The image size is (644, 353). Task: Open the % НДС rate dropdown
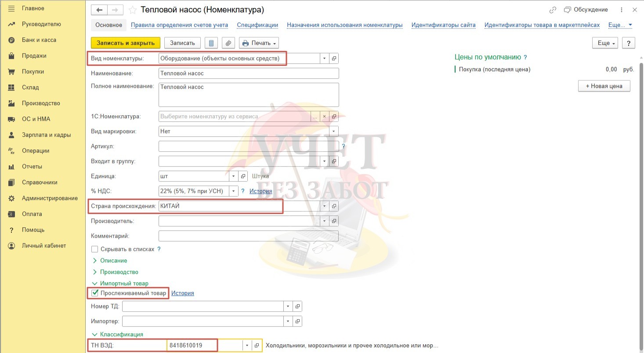(234, 191)
